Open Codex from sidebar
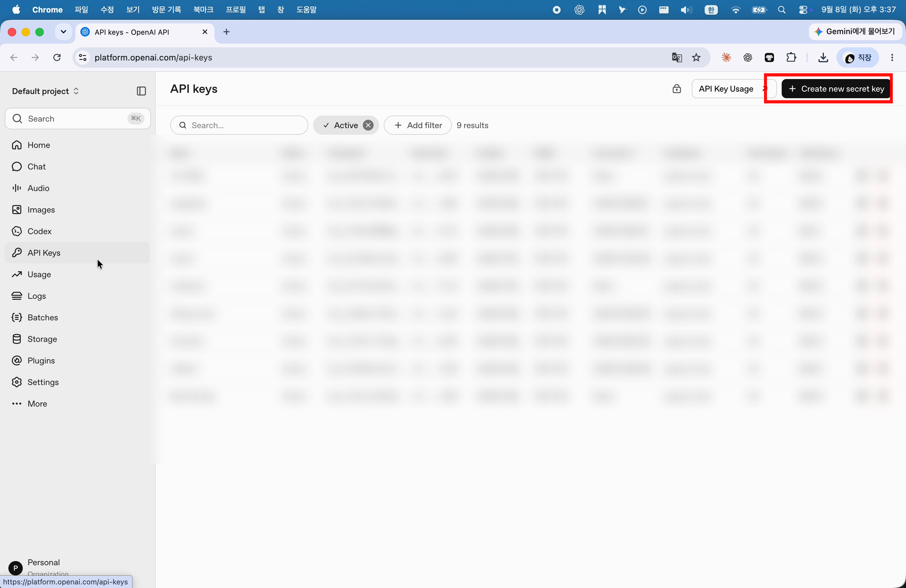 (77, 231)
